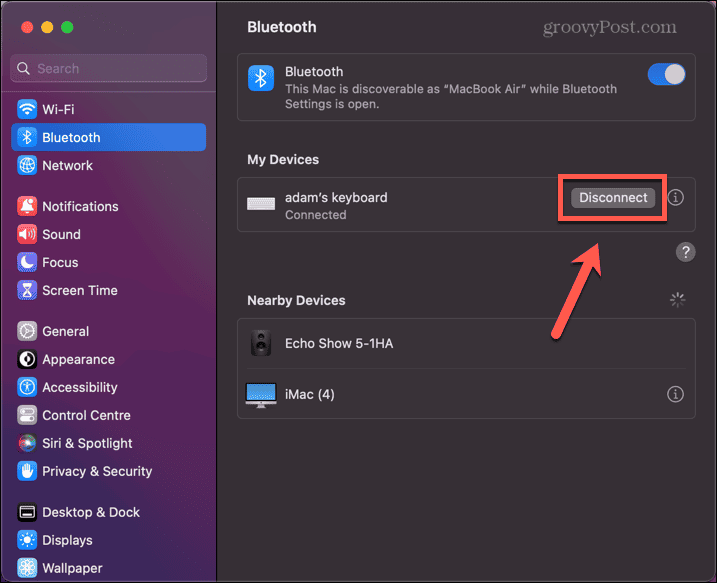Select Bluetooth in the sidebar
The width and height of the screenshot is (717, 583).
click(x=108, y=137)
